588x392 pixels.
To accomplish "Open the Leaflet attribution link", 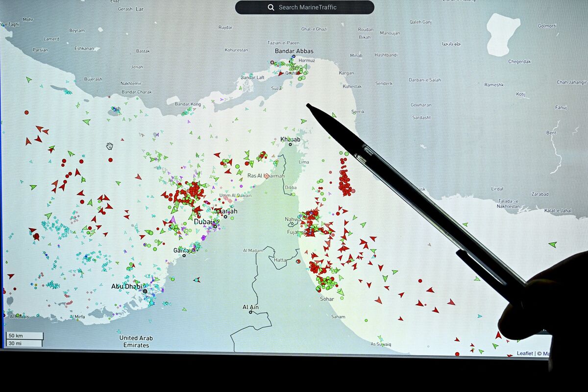I will (524, 353).
